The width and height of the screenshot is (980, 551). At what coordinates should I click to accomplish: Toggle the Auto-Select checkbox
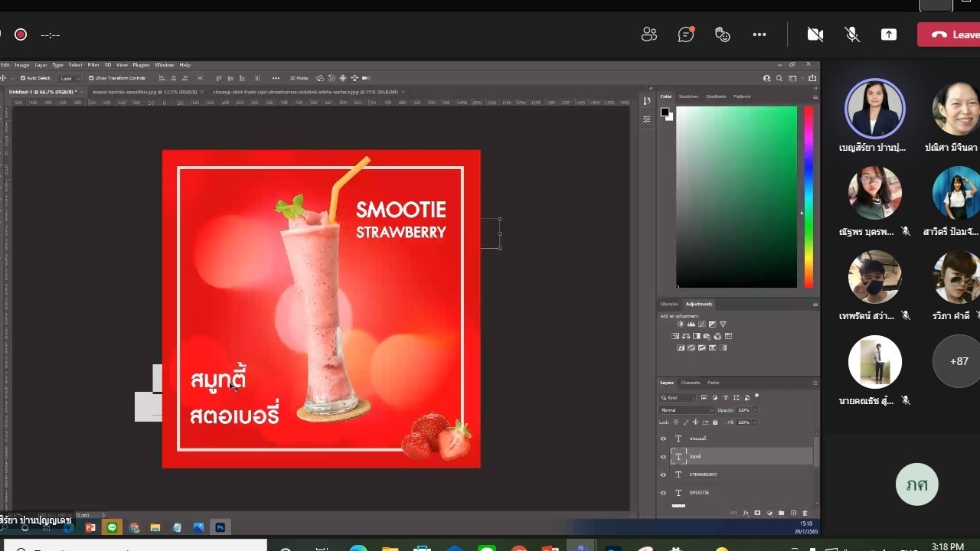pos(23,78)
